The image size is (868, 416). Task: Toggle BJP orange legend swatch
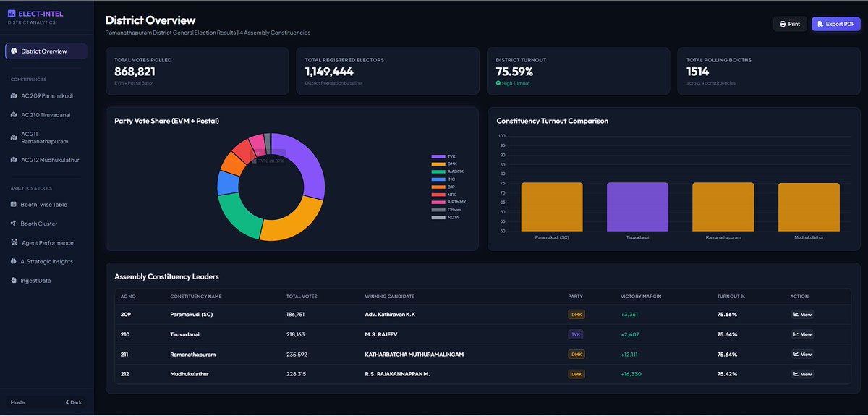click(438, 187)
